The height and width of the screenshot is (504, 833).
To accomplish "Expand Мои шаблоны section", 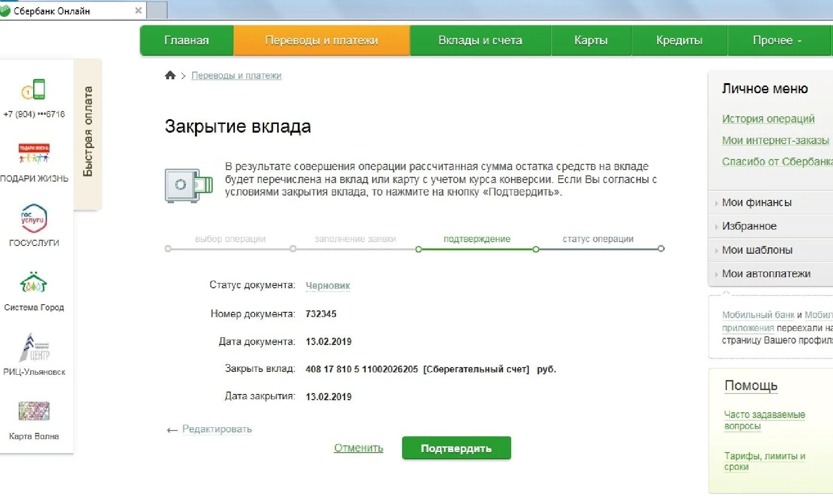I will tap(771, 250).
